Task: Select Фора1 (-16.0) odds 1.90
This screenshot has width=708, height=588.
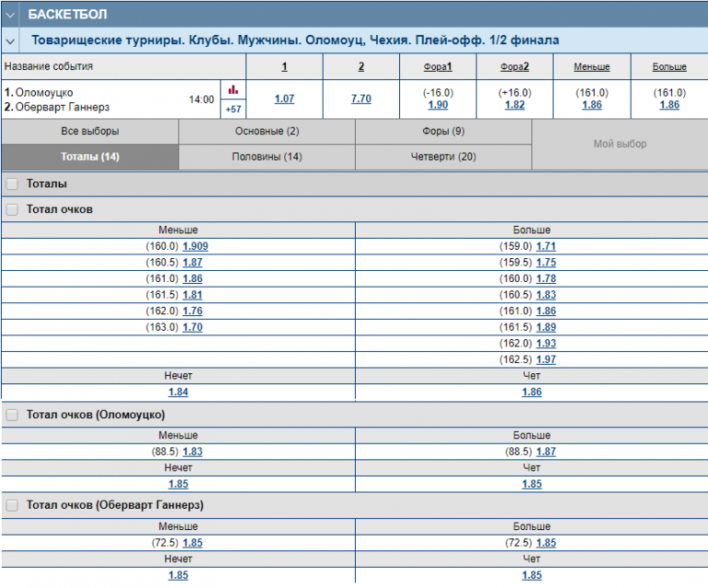Action: [x=438, y=105]
